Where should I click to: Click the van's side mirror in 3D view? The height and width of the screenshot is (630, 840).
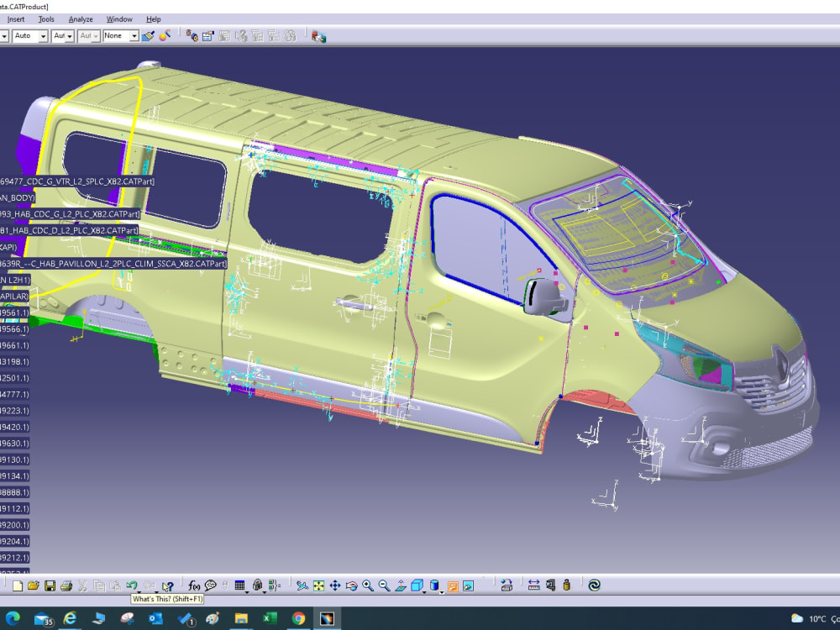[x=547, y=298]
